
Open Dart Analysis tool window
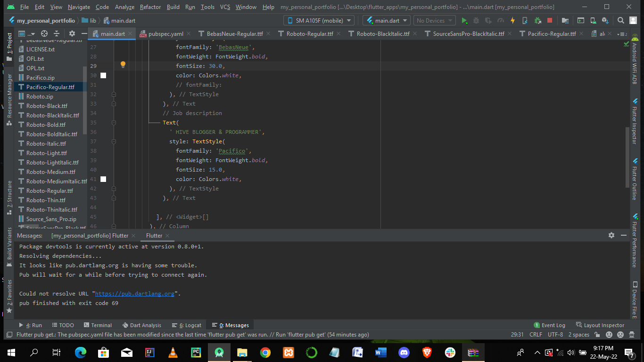[x=141, y=325]
